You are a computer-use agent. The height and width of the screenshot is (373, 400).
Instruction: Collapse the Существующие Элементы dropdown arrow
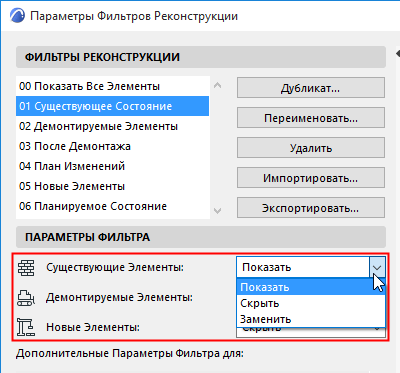coord(377,267)
